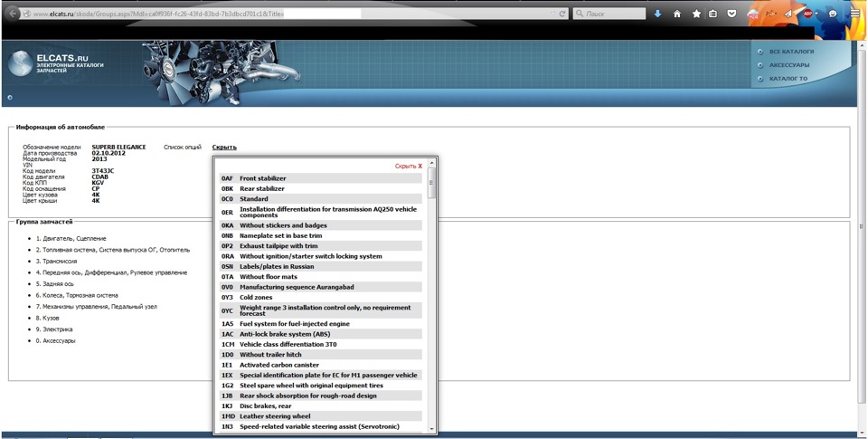The image size is (868, 439).
Task: Click model name SUPERB ELEGANCE
Action: coord(119,148)
